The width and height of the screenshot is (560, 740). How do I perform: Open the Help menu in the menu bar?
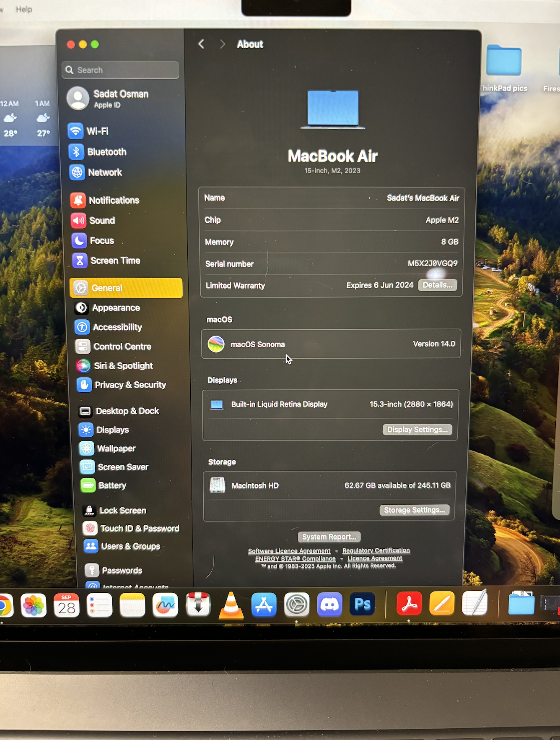coord(24,9)
